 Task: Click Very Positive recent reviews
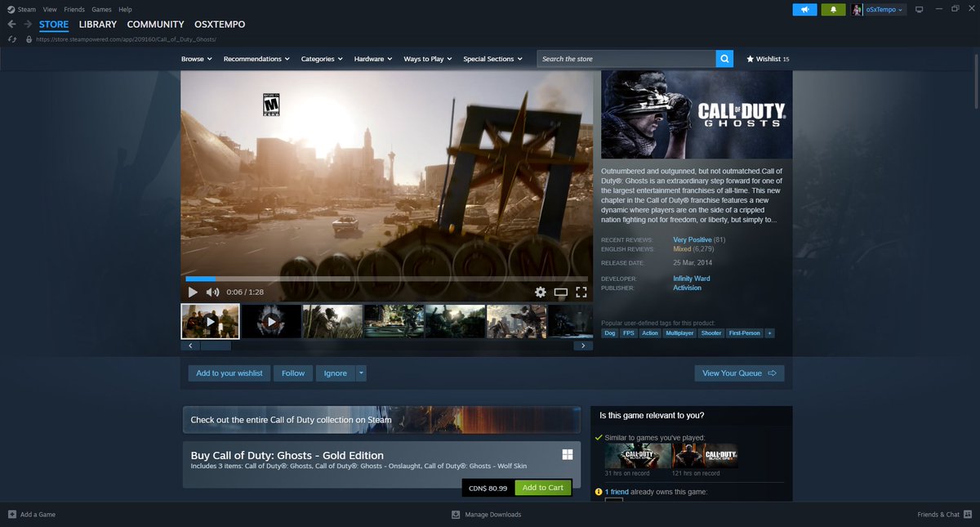tap(692, 239)
